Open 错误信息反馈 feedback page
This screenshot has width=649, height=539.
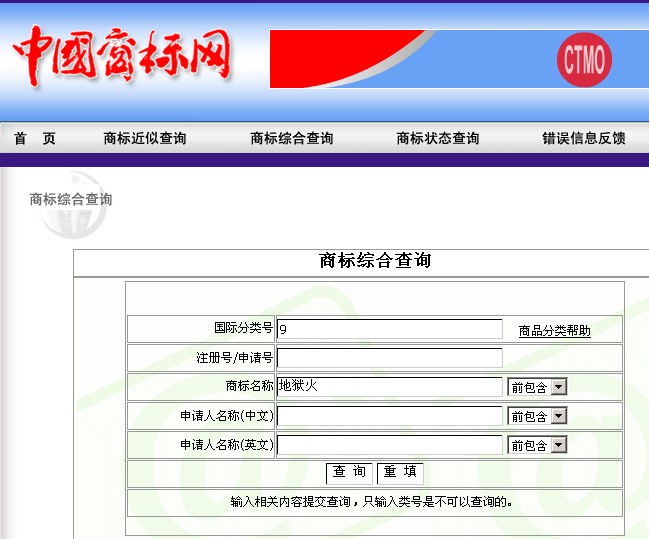click(x=583, y=139)
